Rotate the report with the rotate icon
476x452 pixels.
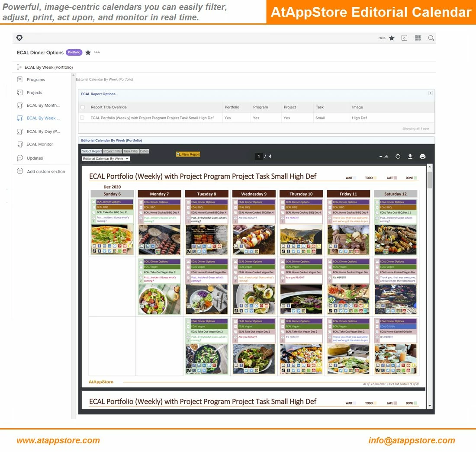(398, 156)
